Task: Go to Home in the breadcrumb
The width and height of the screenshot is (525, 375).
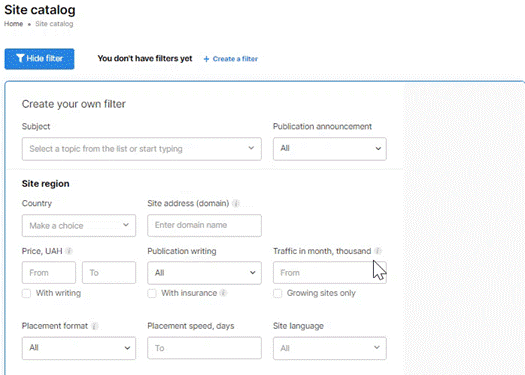Action: tap(13, 24)
